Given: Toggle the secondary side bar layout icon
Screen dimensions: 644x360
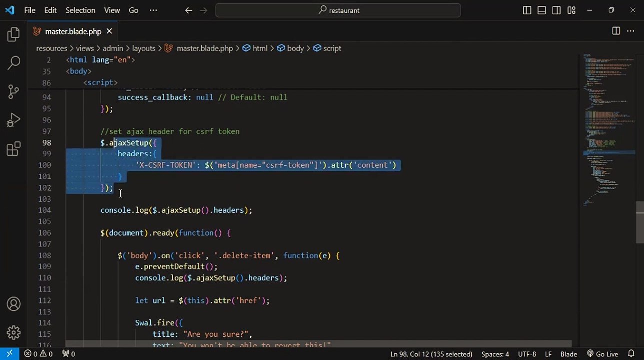Looking at the screenshot, I should tap(556, 10).
